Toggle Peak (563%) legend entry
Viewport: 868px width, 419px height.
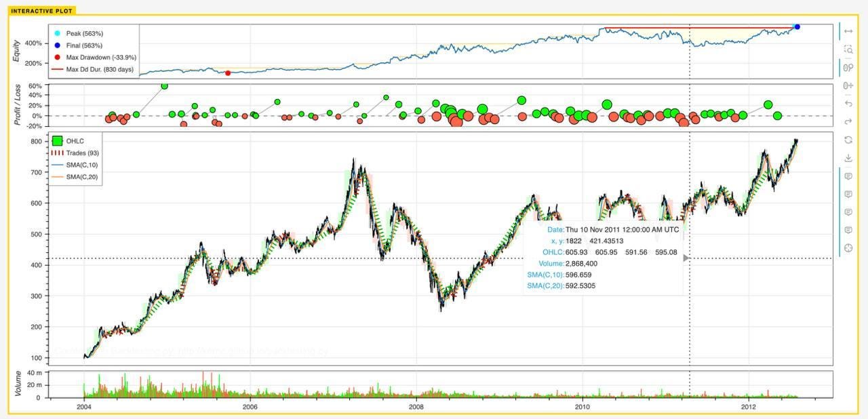point(78,33)
